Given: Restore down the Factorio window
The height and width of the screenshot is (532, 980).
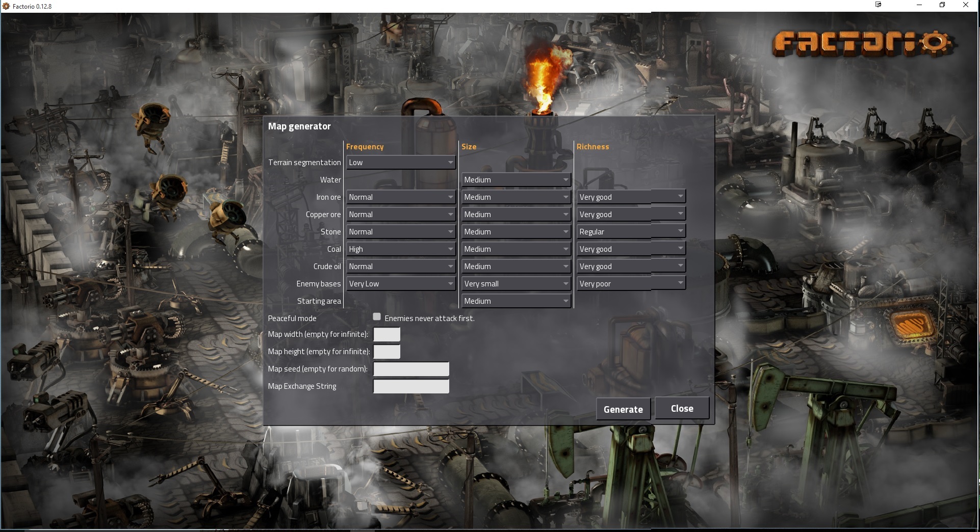Looking at the screenshot, I should (x=942, y=5).
